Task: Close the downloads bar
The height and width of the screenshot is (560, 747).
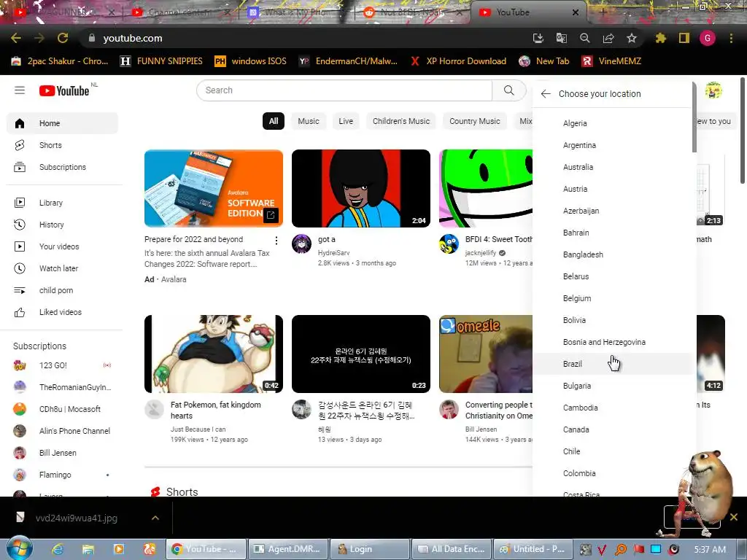Action: pos(734,517)
